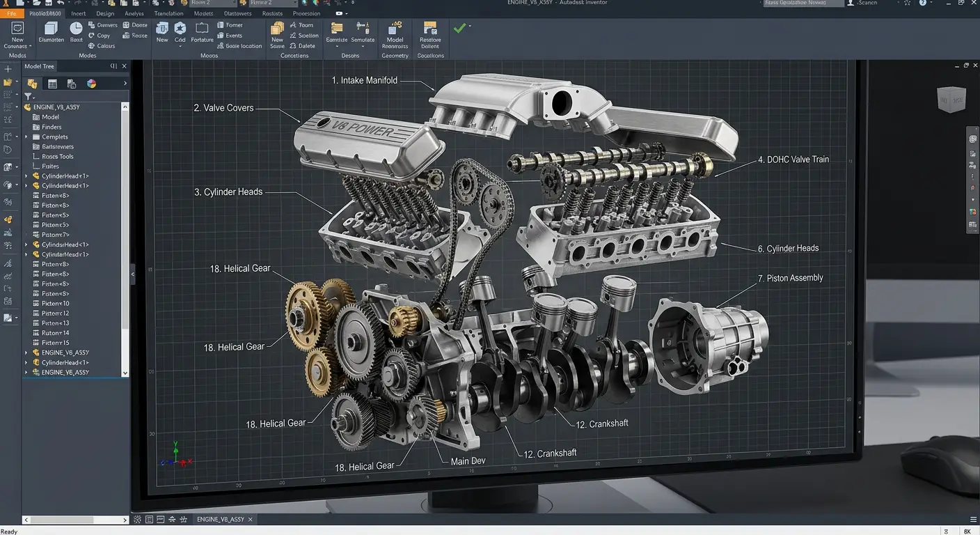Select the Ruton<14 tree item
Screen dimensions: 980x535
[x=56, y=333]
